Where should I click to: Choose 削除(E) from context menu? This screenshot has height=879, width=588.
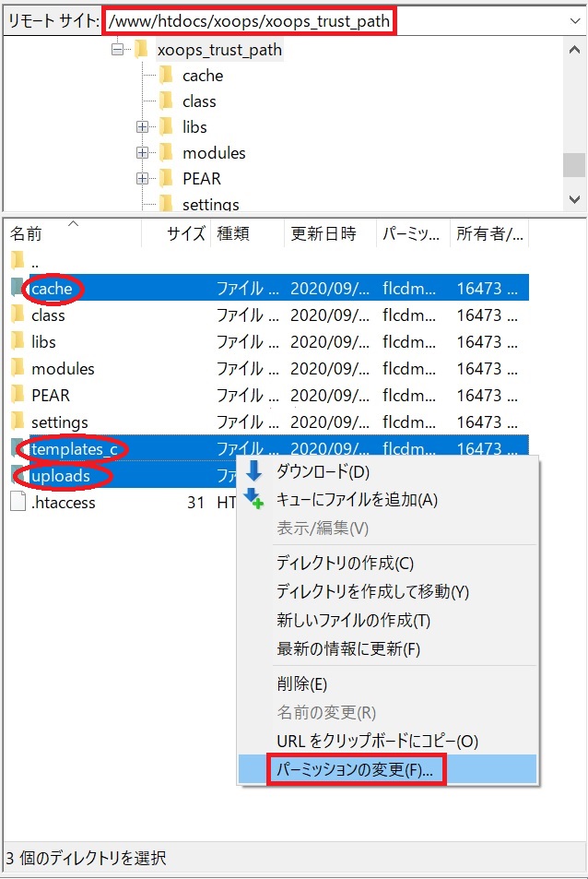[387, 683]
